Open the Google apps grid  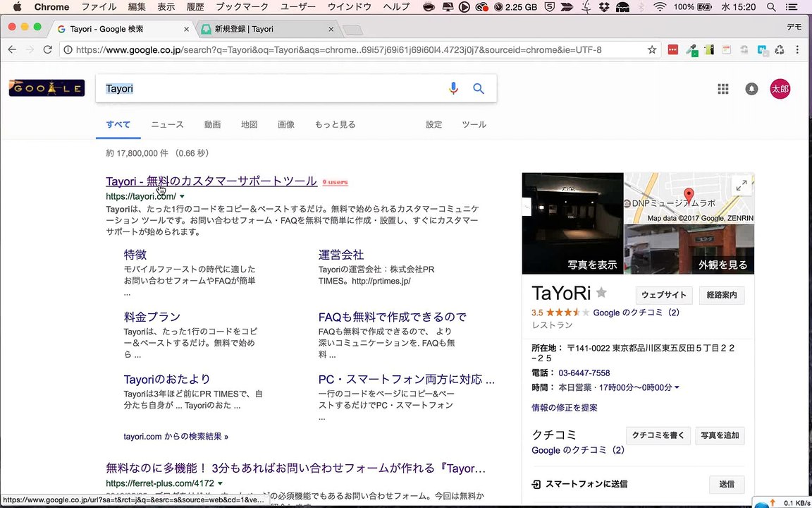[x=723, y=89]
